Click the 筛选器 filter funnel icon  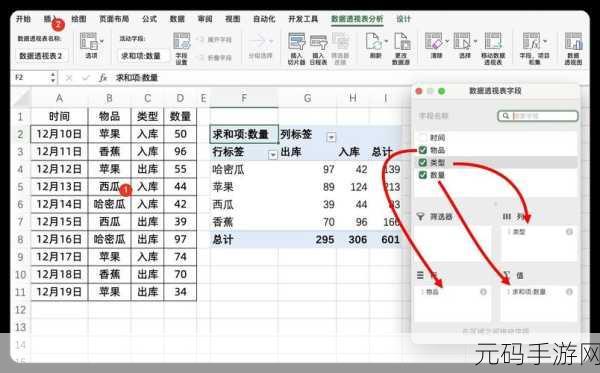click(x=421, y=217)
